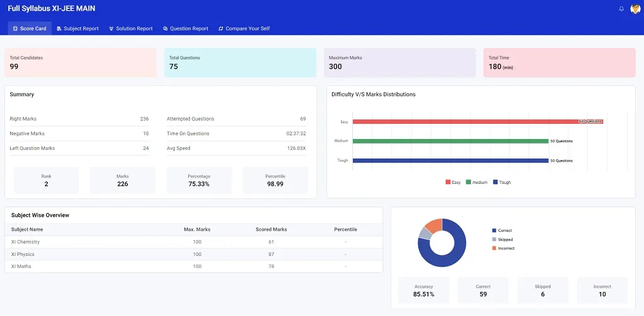Click the Compare Your Self icon

221,28
